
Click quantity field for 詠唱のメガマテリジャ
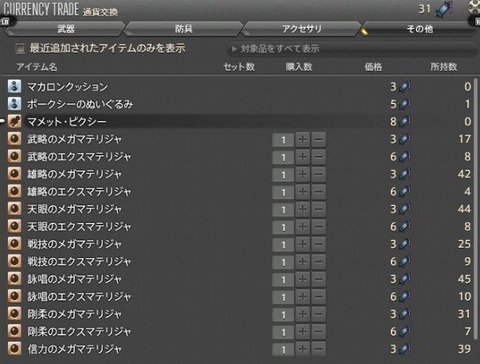pos(283,280)
